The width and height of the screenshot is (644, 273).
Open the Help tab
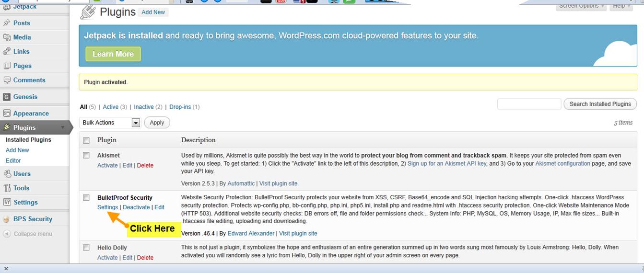coord(621,6)
